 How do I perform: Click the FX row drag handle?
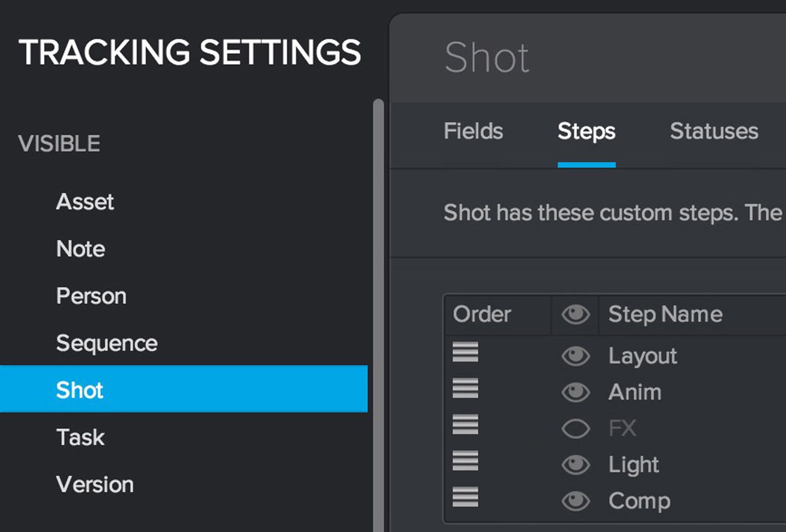coord(465,425)
